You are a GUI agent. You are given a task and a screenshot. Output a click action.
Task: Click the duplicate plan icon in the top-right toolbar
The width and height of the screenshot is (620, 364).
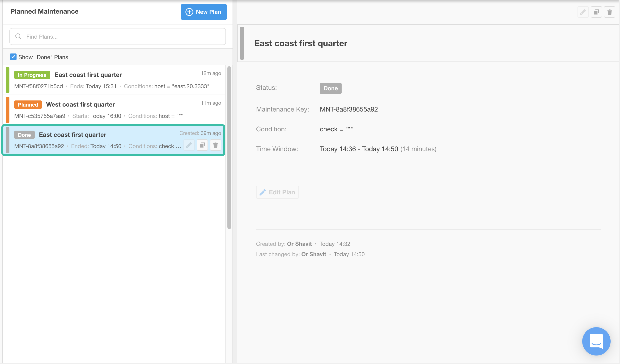click(596, 12)
